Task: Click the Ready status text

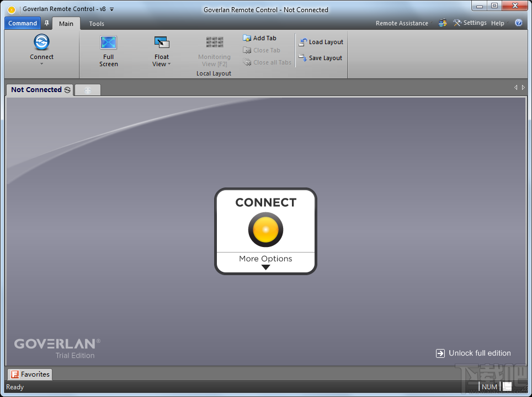Action: (15, 387)
